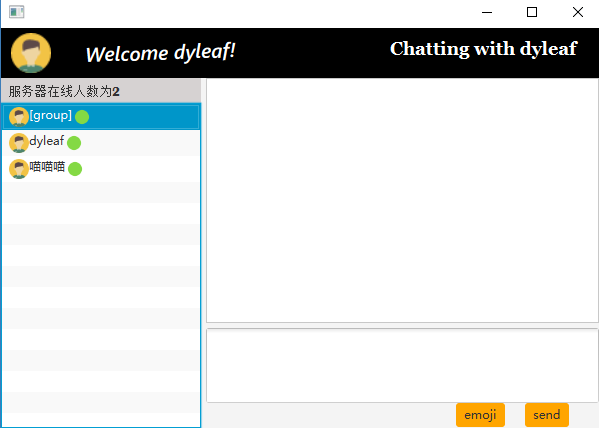This screenshot has width=599, height=428.
Task: Select the [group] chat entry
Action: pos(101,117)
